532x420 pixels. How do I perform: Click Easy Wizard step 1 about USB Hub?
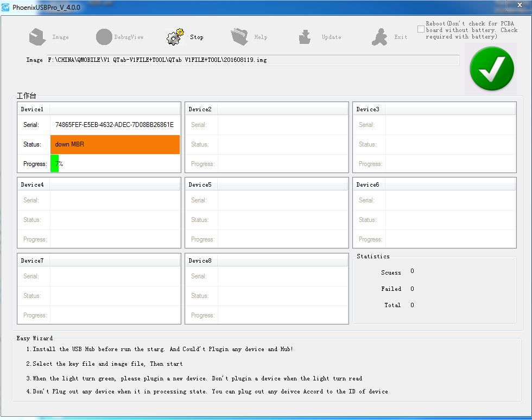coord(160,349)
